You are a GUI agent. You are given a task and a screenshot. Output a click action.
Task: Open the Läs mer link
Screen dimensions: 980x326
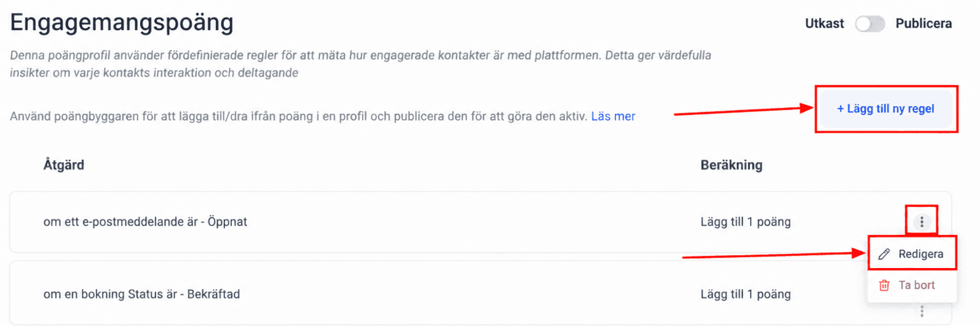(x=613, y=116)
